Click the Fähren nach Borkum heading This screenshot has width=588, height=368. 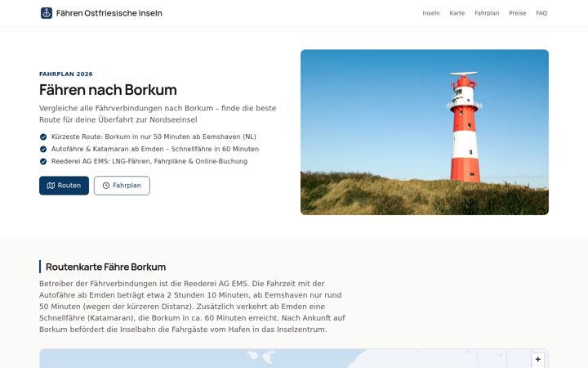click(108, 90)
